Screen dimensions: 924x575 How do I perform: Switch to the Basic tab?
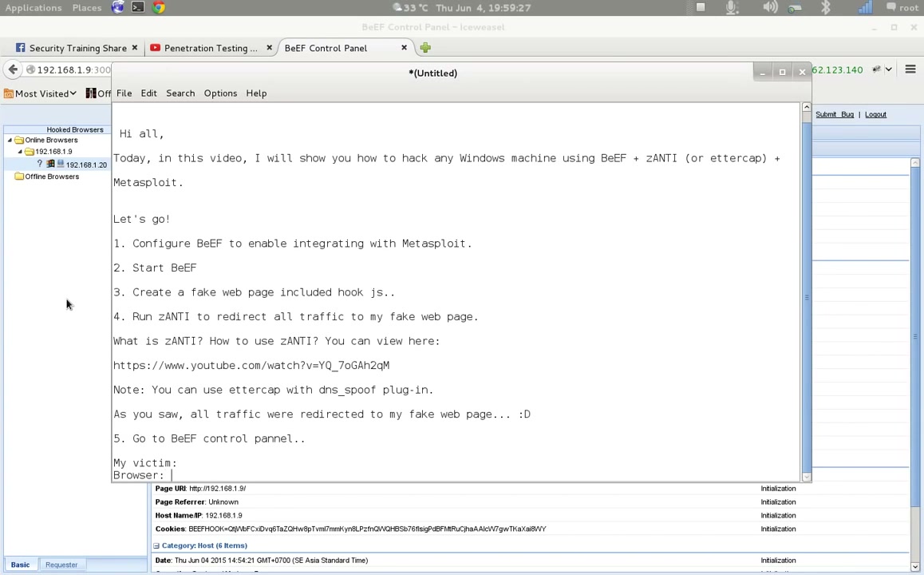(x=20, y=565)
